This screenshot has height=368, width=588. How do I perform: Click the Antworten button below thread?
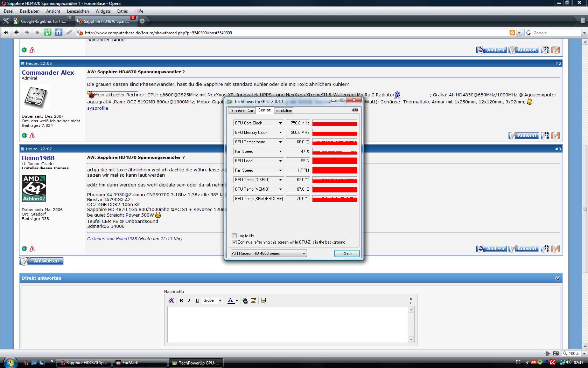click(x=41, y=261)
